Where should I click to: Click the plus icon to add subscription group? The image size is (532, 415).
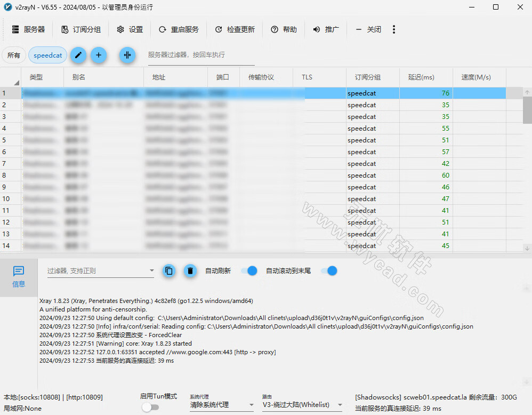[99, 55]
